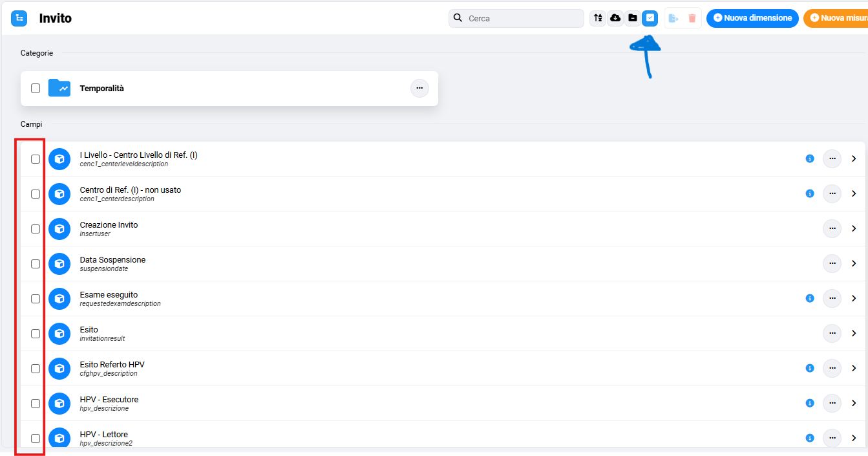This screenshot has height=456, width=868.
Task: Tick the Esito Referto HPV checkbox
Action: click(36, 369)
